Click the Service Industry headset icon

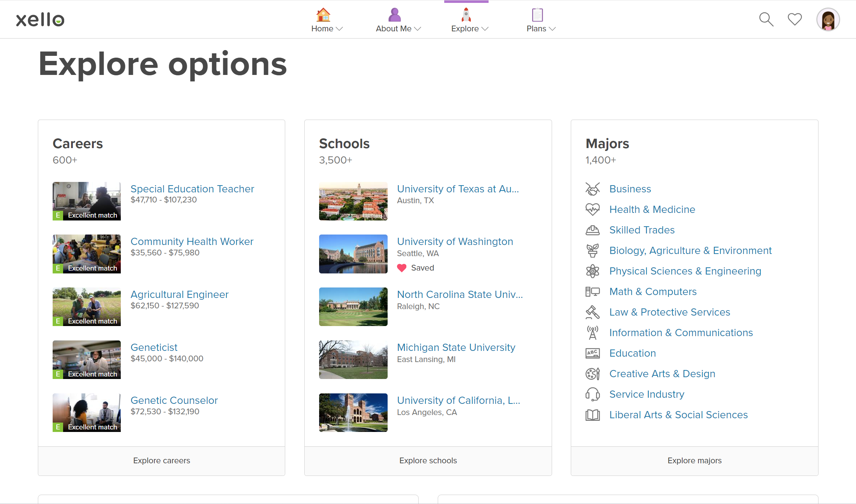592,394
